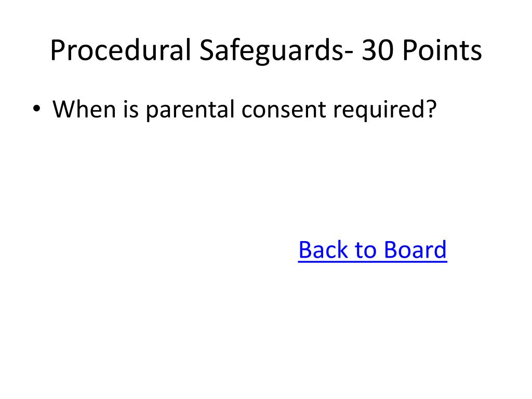Click the bullet marker before When
This screenshot has height=399, width=532.
pyautogui.click(x=36, y=109)
